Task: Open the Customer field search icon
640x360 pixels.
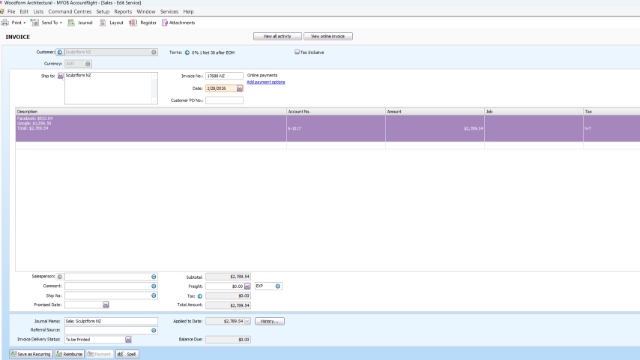Action: [x=154, y=52]
